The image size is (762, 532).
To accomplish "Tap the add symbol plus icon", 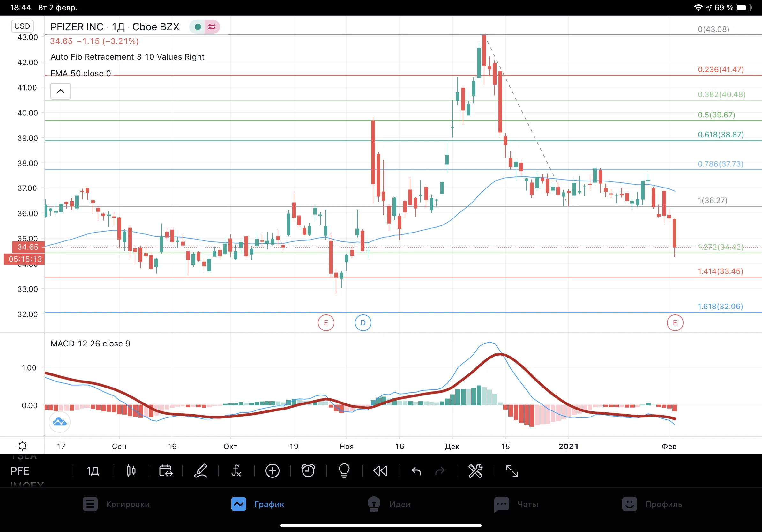I will pyautogui.click(x=273, y=471).
